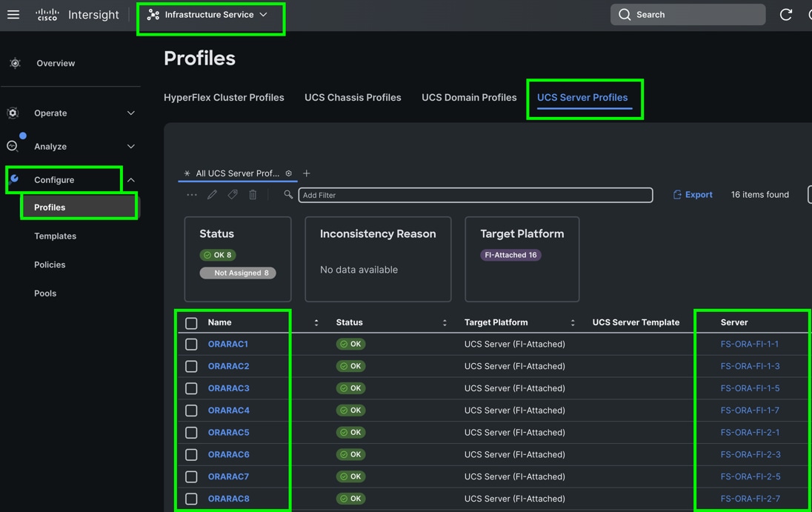Click the Export button
The image size is (812, 512).
[x=693, y=195]
